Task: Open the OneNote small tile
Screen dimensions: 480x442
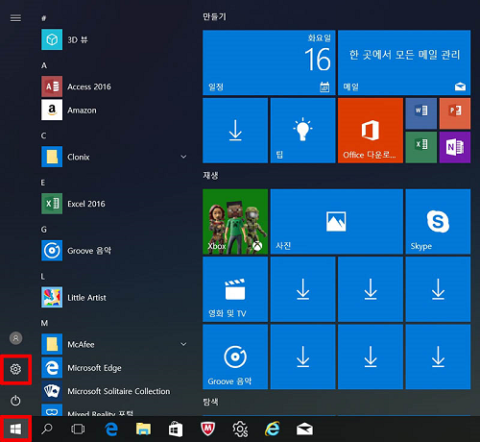Action: [x=455, y=147]
